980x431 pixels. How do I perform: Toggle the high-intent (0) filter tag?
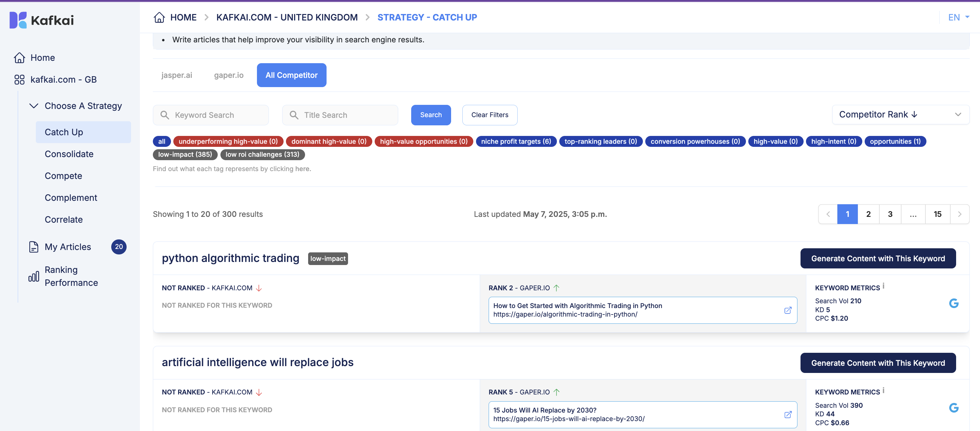[834, 141]
